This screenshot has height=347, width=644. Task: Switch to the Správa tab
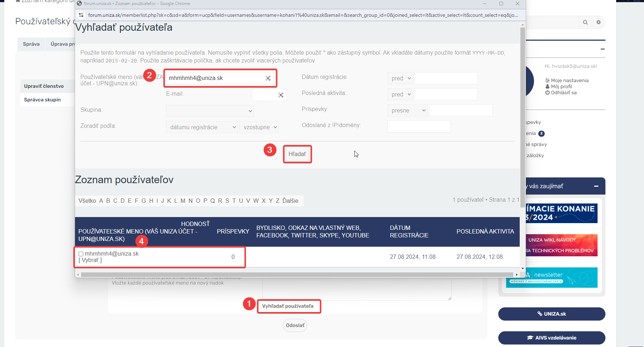click(31, 44)
